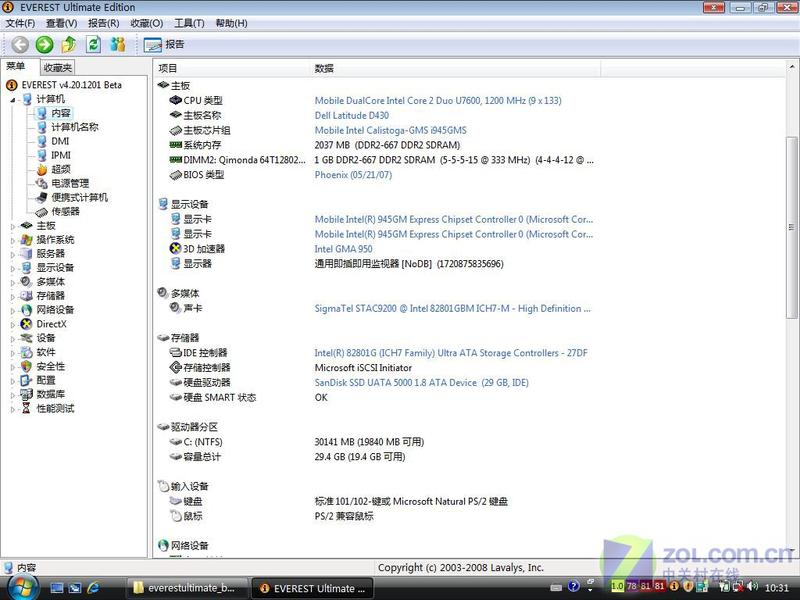Expand the 服务器 tree node
800x600 pixels.
[13, 254]
